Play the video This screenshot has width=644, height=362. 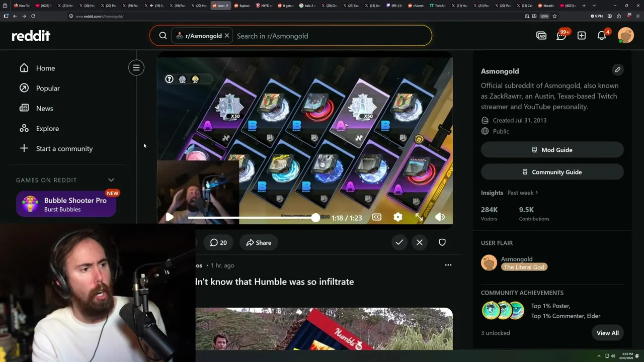pyautogui.click(x=170, y=217)
